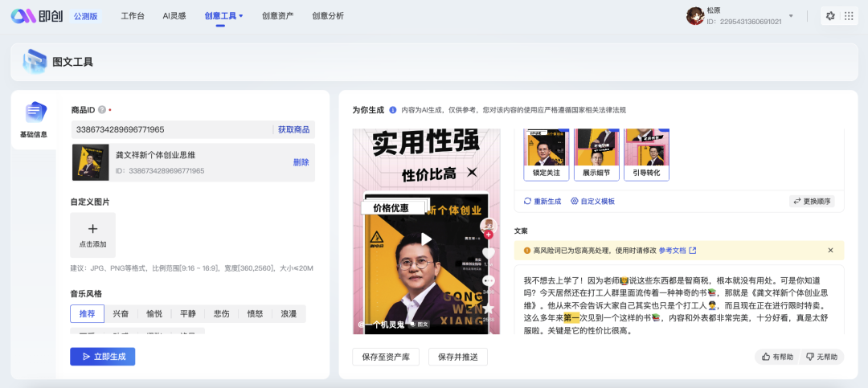The height and width of the screenshot is (388, 868).
Task: Click 保存至资产库
Action: pyautogui.click(x=386, y=357)
